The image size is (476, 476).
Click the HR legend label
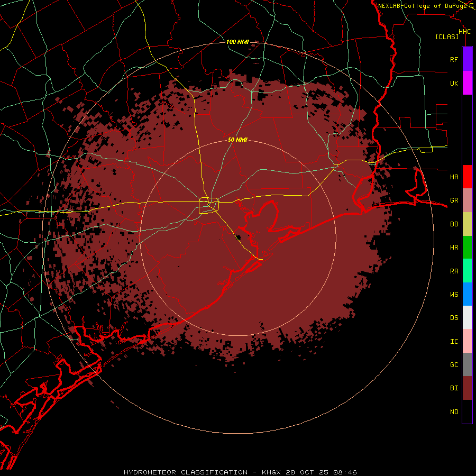[454, 248]
